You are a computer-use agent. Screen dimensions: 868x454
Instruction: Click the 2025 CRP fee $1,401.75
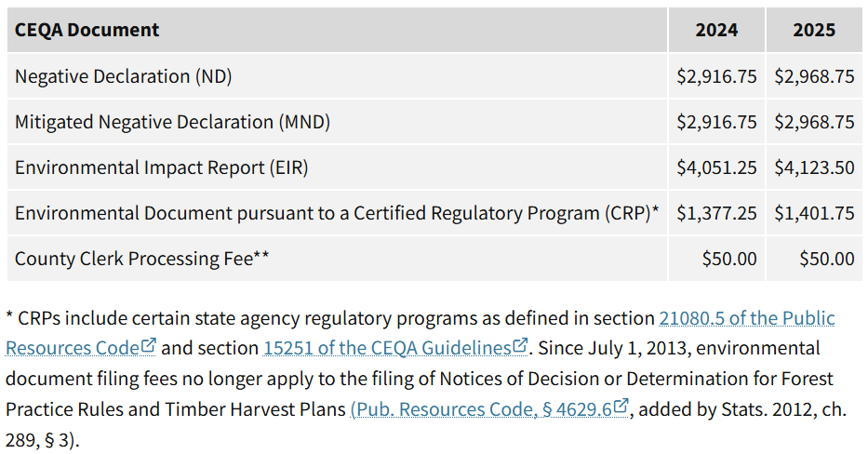pyautogui.click(x=814, y=213)
